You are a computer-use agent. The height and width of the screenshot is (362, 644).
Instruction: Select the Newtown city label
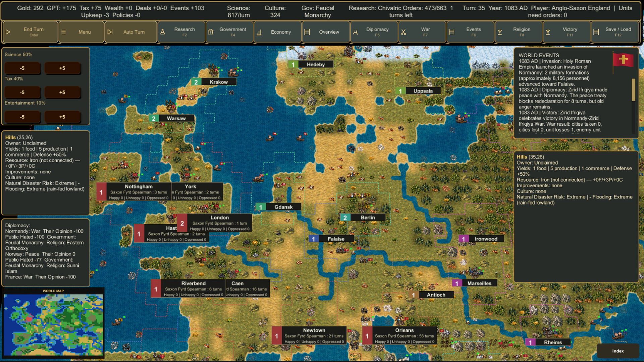(309, 336)
